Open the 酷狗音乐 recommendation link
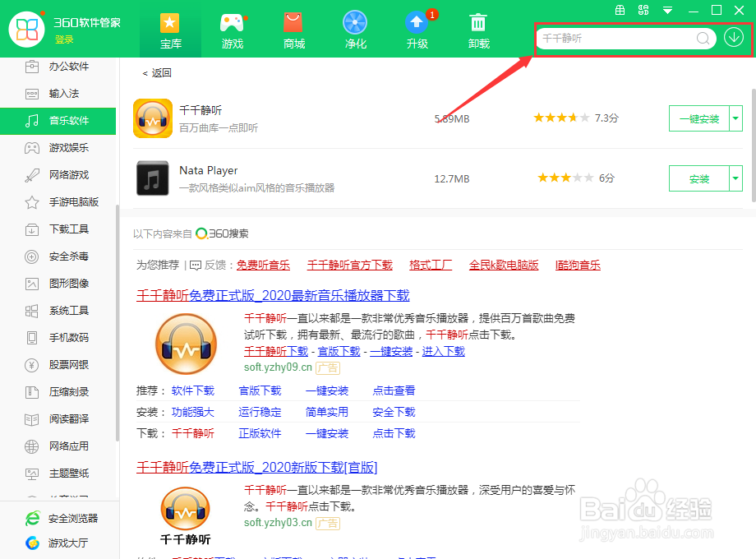756x559 pixels. click(578, 265)
